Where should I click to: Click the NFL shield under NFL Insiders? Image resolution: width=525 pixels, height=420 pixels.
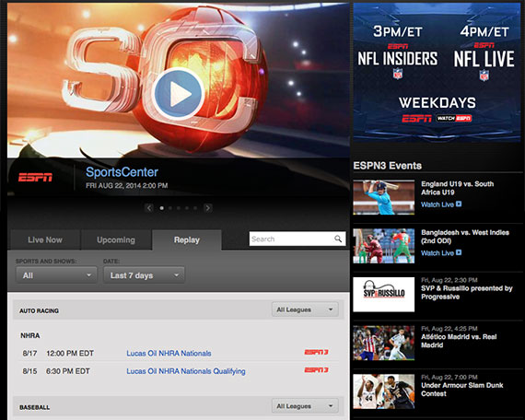coord(397,74)
